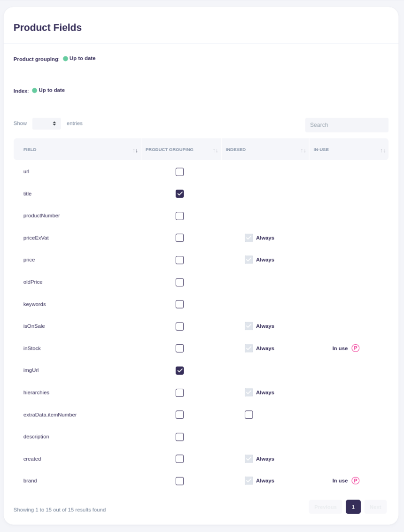
Task: Click the Previous page button
Action: (x=325, y=507)
